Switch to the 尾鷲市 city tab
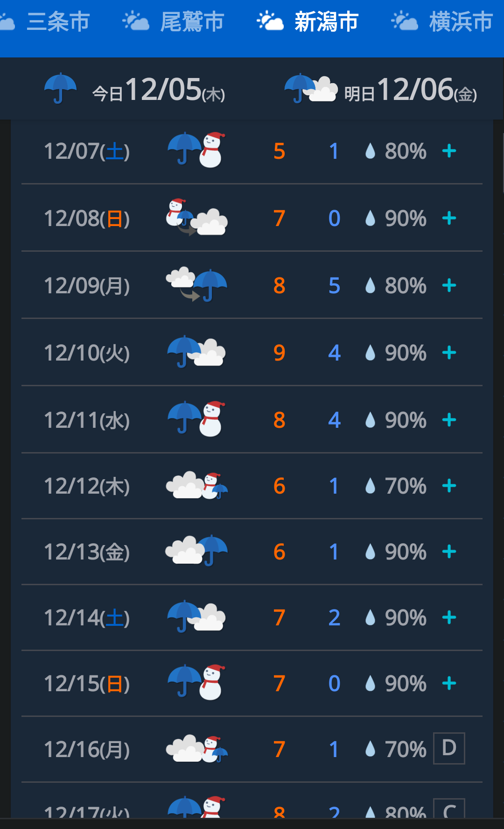The height and width of the screenshot is (829, 504). click(174, 21)
